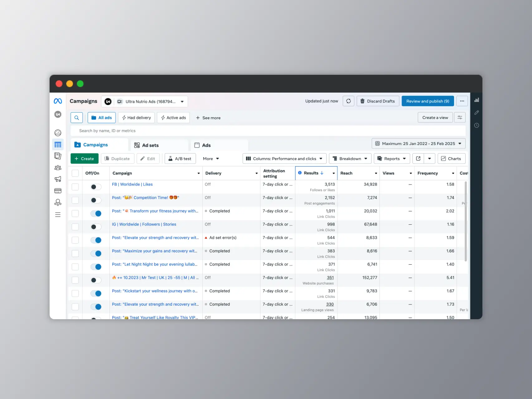Tick the checkbox for Let Night Night row

[x=75, y=267]
